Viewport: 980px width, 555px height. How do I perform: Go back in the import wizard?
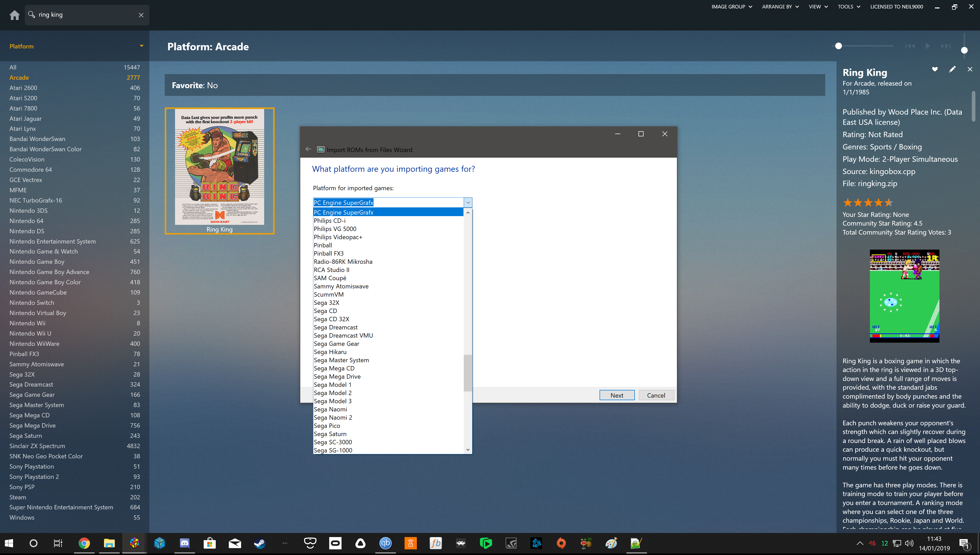[x=308, y=149]
